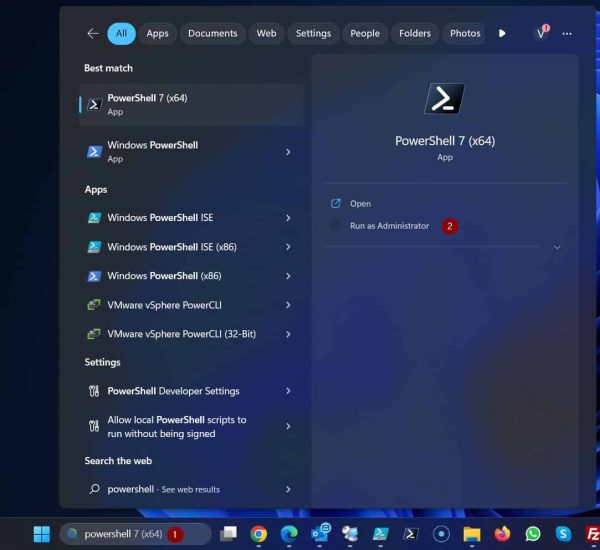Expand Windows PowerShell app options chevron
600x550 pixels.
pyautogui.click(x=288, y=152)
